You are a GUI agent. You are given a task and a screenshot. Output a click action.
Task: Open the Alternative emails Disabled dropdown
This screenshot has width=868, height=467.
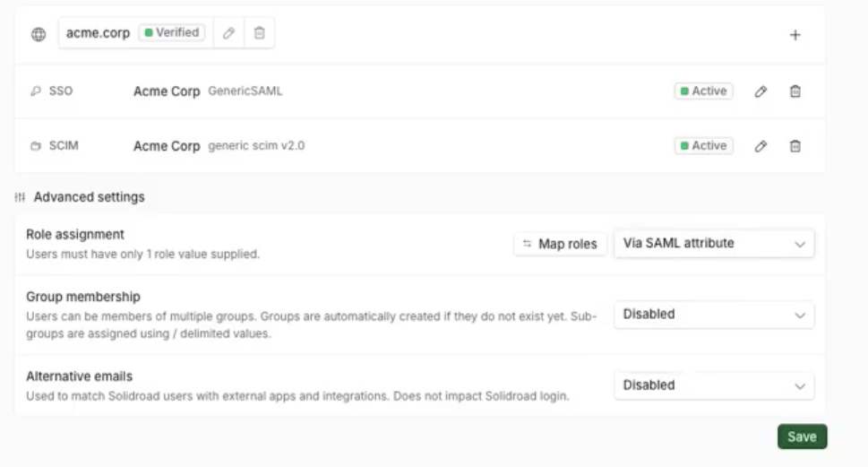coord(714,385)
